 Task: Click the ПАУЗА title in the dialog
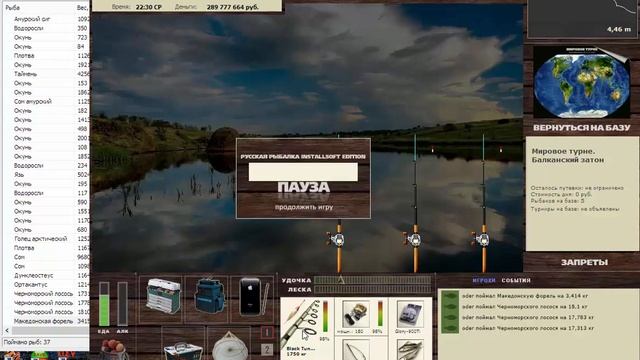tap(303, 187)
